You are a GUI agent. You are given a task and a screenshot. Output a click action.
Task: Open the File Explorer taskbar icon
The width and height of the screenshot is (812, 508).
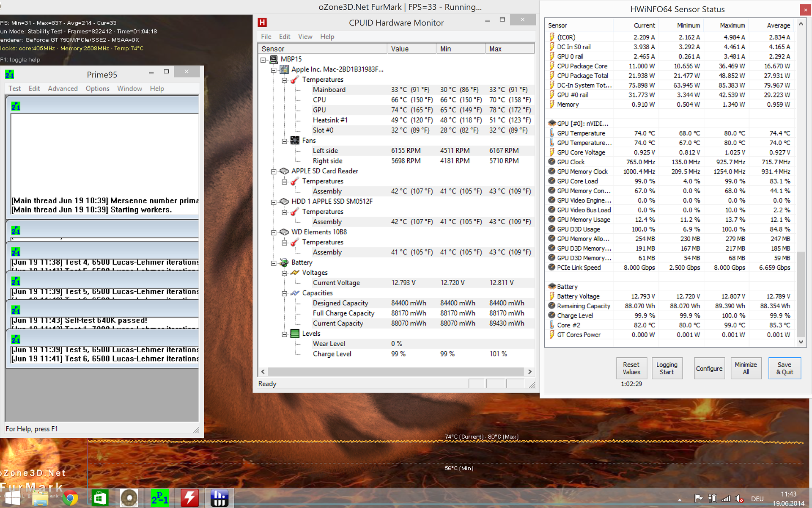click(x=41, y=498)
